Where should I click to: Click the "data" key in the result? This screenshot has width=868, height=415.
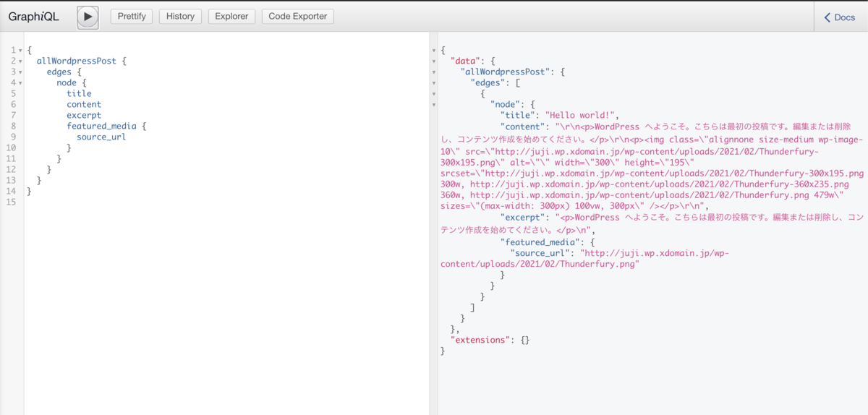(x=465, y=61)
